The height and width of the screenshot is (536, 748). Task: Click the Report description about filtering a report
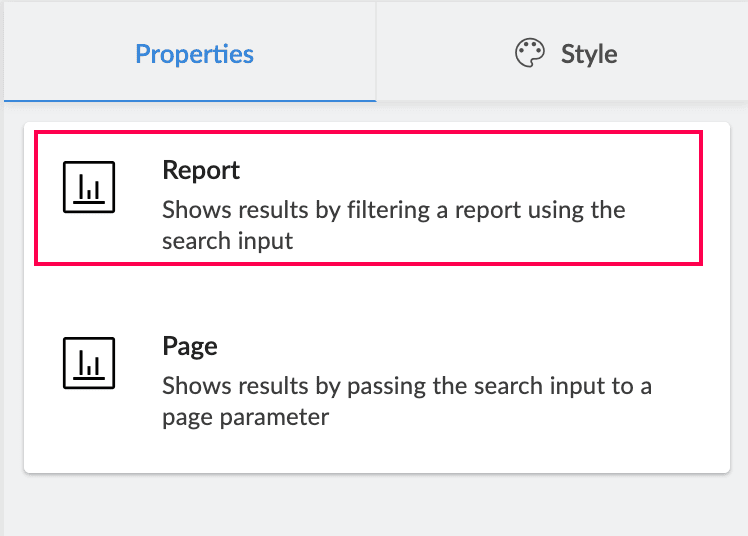coord(393,211)
